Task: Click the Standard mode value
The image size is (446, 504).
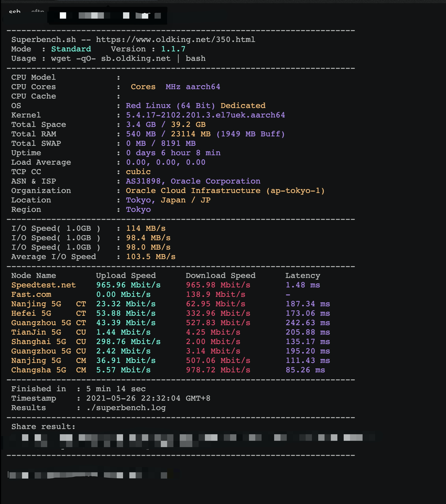Action: tap(71, 49)
